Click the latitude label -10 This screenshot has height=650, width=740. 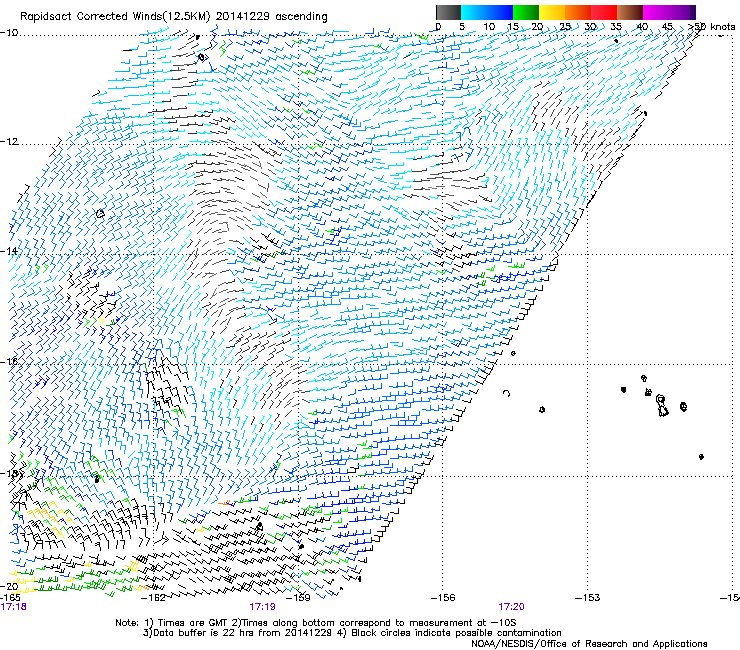(x=9, y=33)
